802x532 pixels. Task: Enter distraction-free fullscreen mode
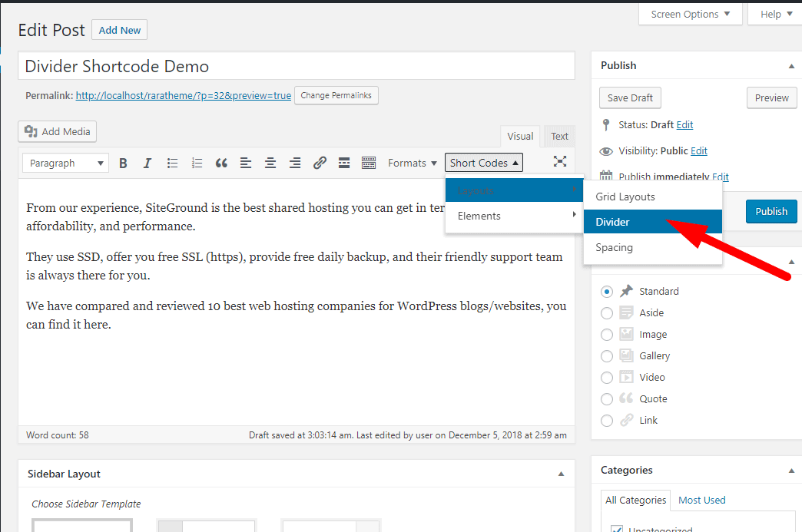click(560, 161)
